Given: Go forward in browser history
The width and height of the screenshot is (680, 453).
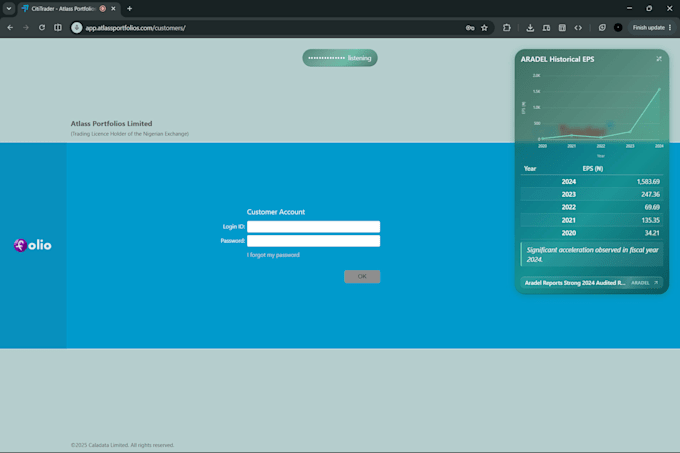Looking at the screenshot, I should coord(26,28).
